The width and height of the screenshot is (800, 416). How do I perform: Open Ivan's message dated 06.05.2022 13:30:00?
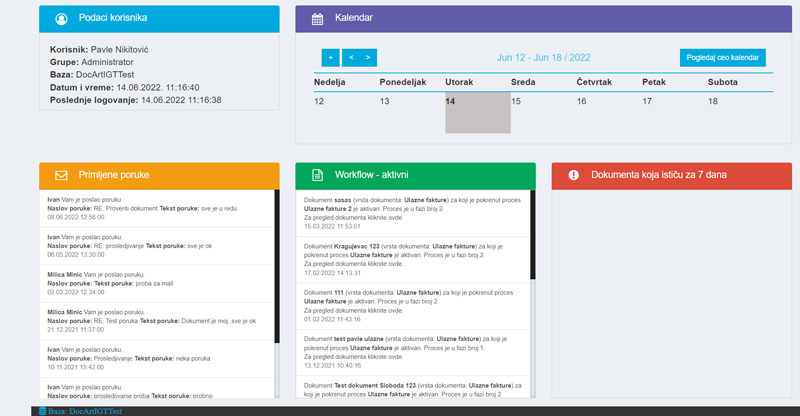[x=157, y=246]
